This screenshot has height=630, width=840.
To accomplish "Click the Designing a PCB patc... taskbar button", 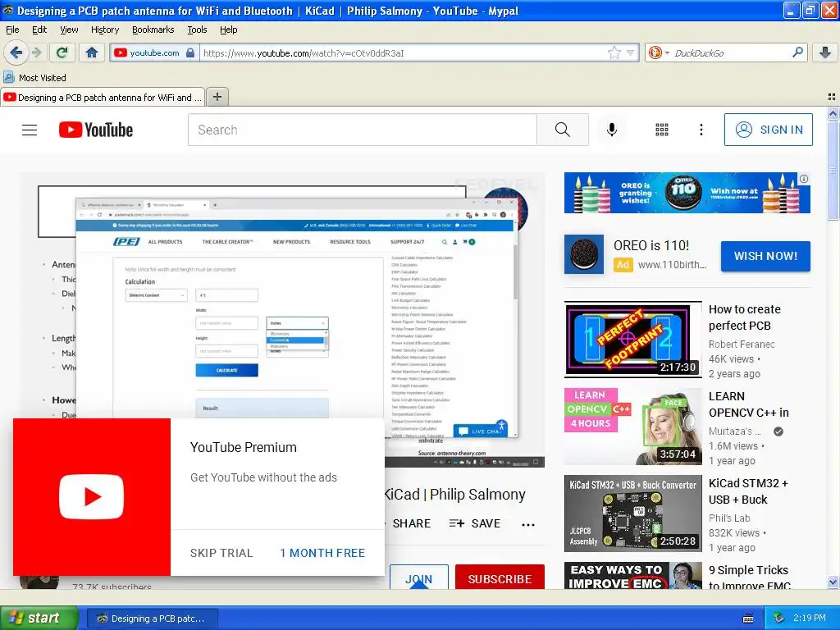I will (x=152, y=619).
